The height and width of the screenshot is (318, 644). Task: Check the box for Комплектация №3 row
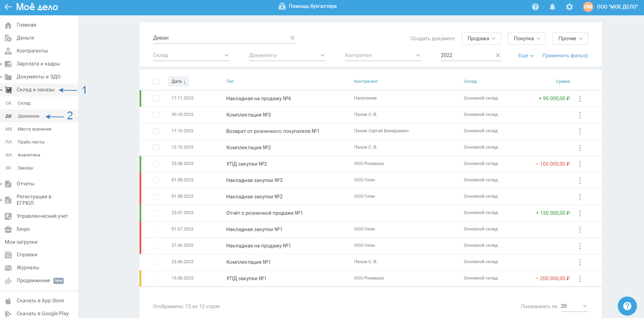(156, 115)
